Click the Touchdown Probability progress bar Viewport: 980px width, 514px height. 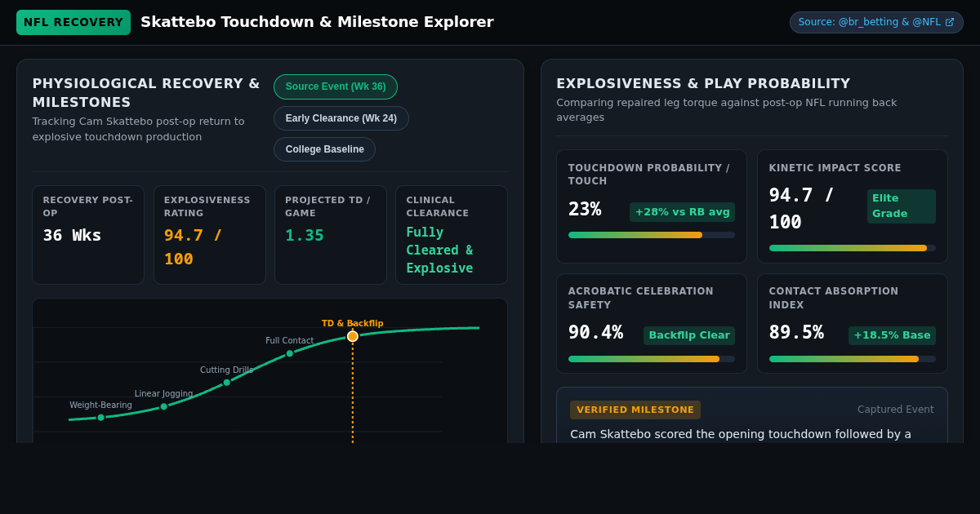click(x=652, y=235)
